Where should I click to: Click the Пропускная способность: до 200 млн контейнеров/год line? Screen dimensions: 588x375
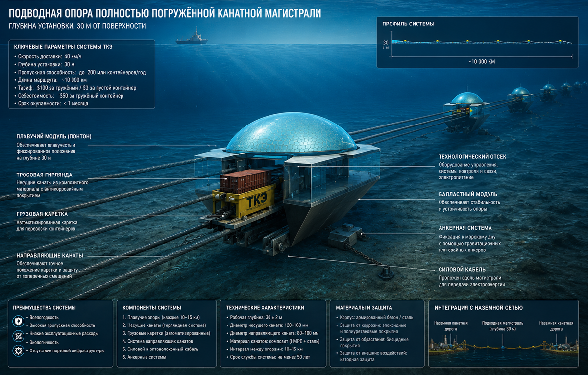pyautogui.click(x=81, y=72)
